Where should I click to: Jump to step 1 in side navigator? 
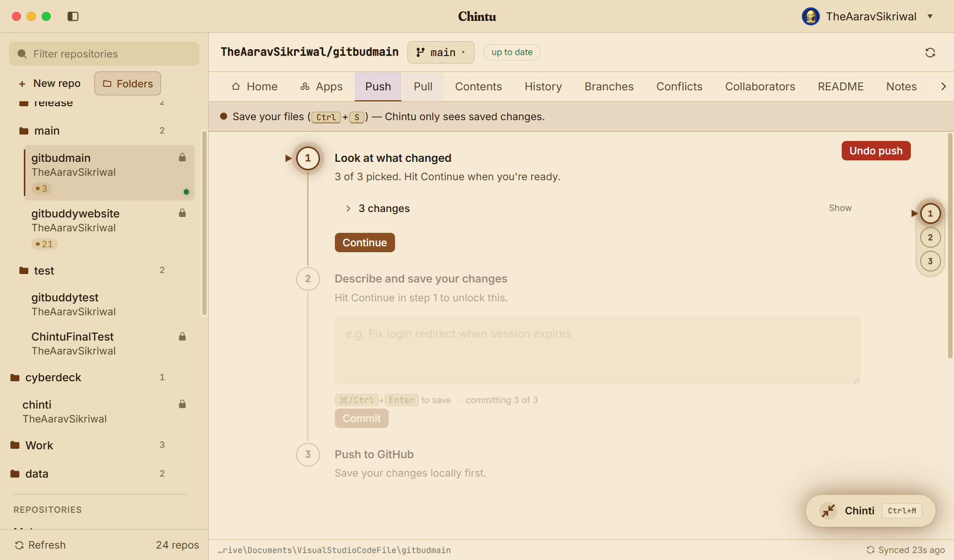(x=930, y=213)
